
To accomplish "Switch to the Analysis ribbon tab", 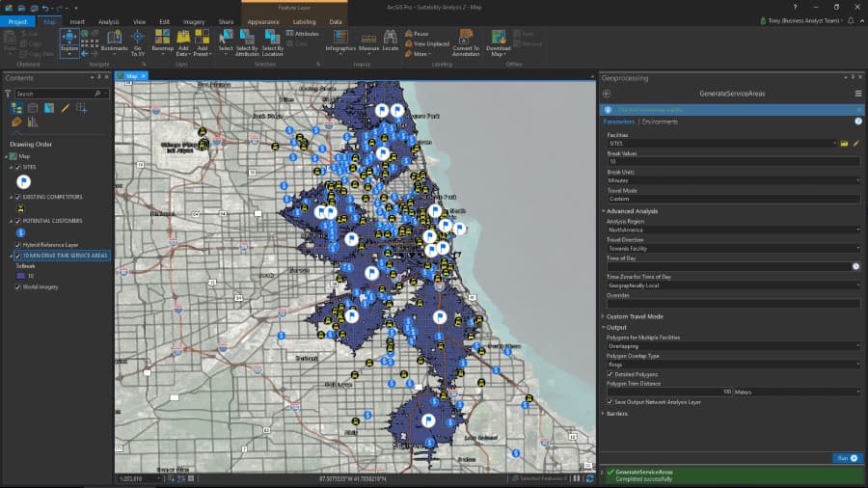I will (108, 21).
